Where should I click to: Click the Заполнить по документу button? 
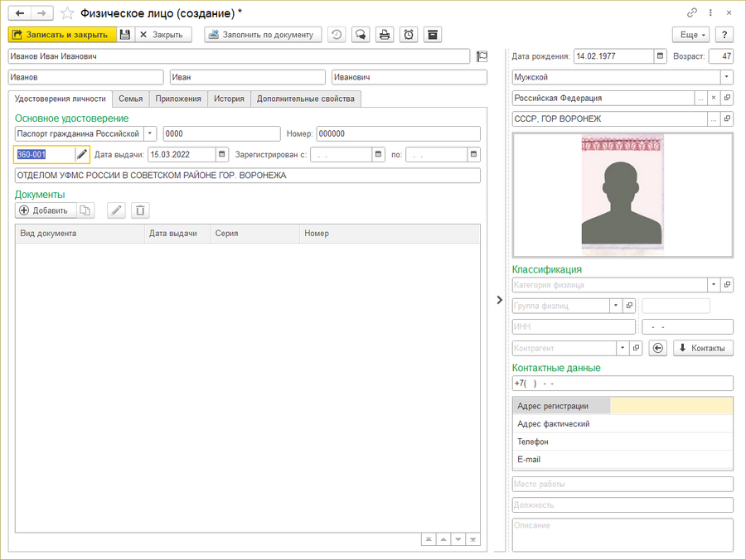[263, 35]
